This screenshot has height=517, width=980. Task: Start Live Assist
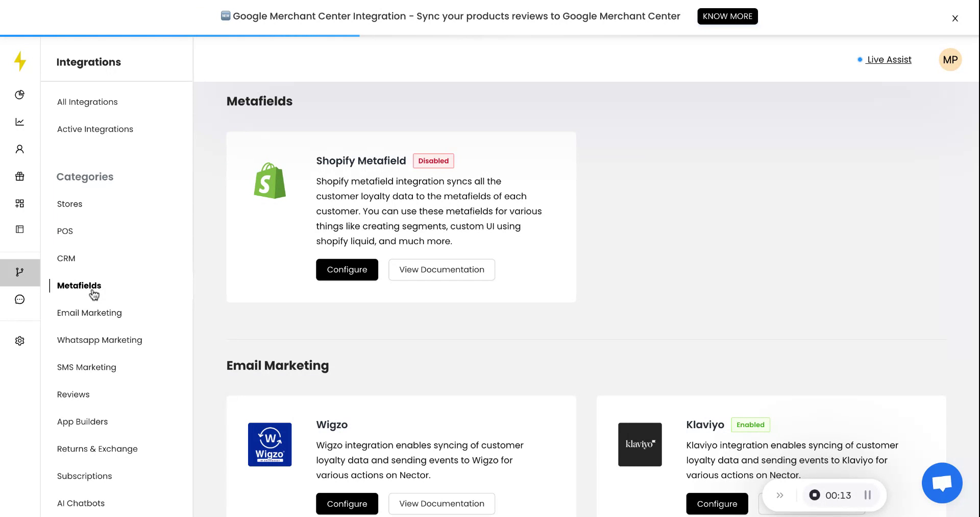pyautogui.click(x=889, y=59)
